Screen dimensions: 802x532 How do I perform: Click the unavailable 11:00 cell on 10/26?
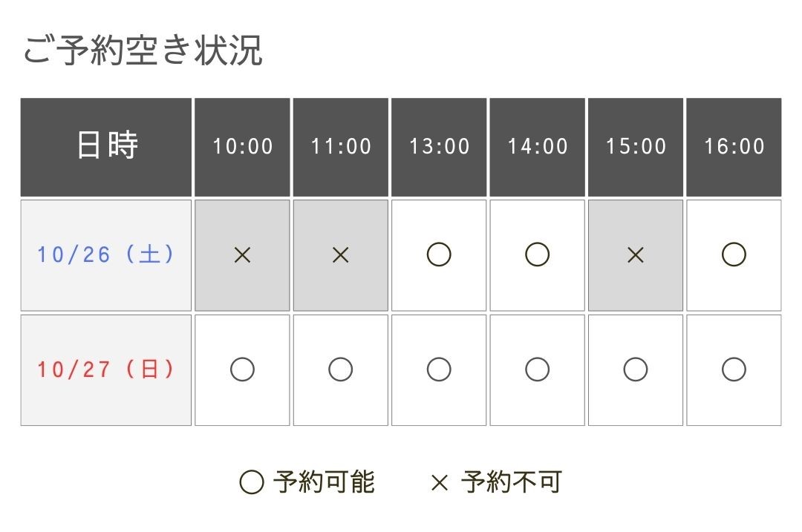click(x=341, y=255)
